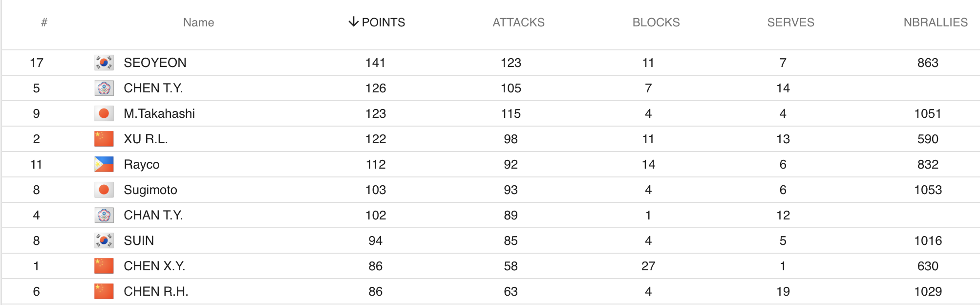Click CHEN R.H. player name
Viewport: 980px width, 305px height.
click(x=156, y=291)
